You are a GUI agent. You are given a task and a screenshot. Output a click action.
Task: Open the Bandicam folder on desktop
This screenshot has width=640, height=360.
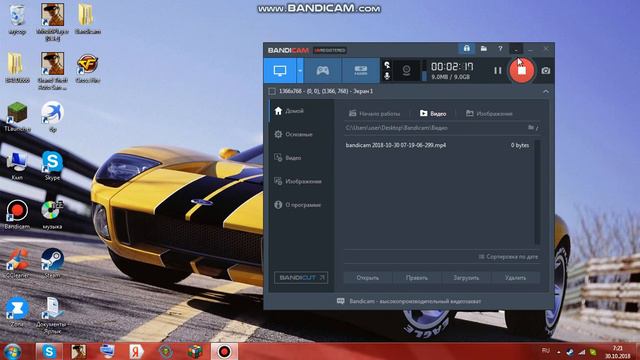pyautogui.click(x=87, y=19)
